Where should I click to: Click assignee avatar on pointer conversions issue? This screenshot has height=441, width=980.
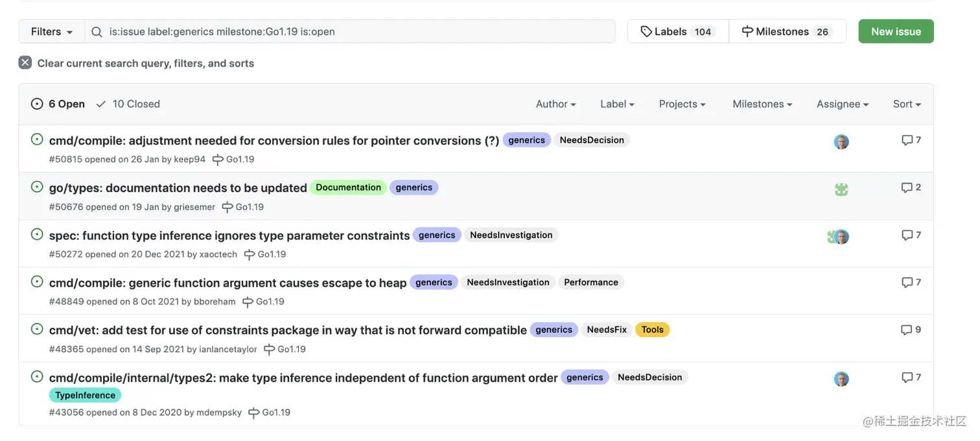(841, 142)
